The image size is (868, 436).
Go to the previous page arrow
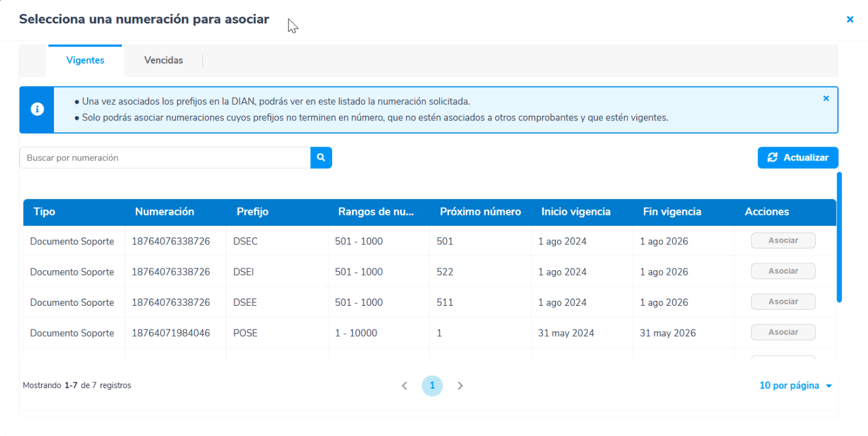(x=404, y=386)
